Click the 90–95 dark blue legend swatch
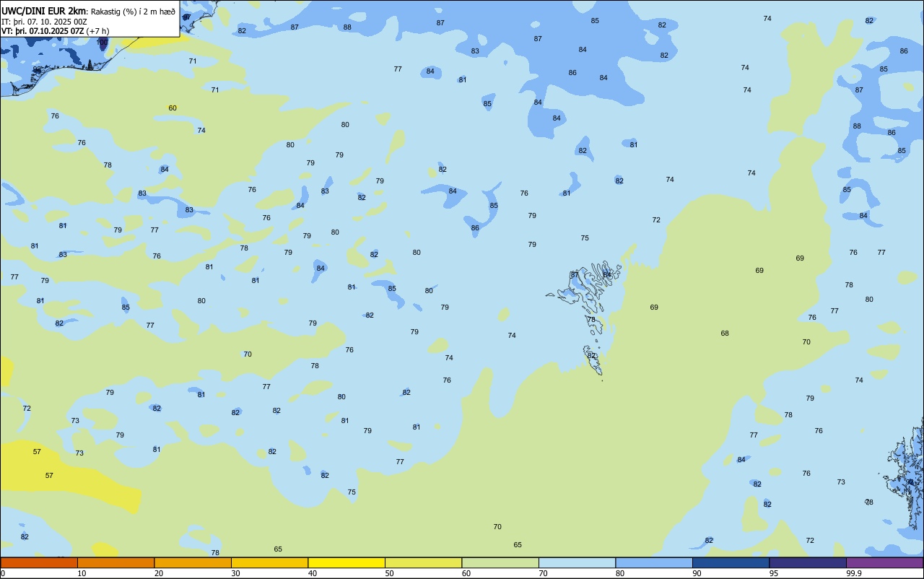This screenshot has height=579, width=924. pos(731,562)
